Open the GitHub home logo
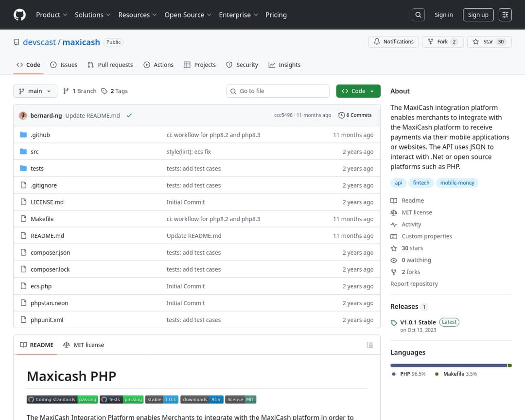This screenshot has width=525, height=420. click(x=19, y=15)
